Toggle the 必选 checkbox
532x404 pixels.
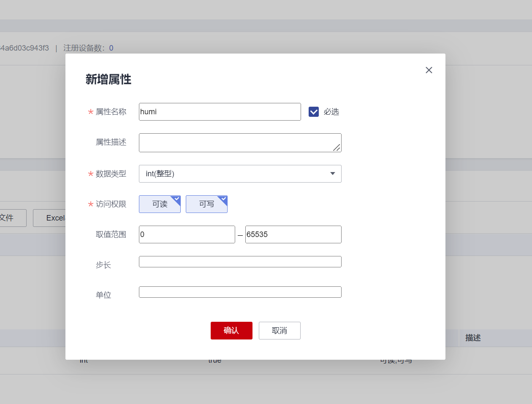pos(314,112)
